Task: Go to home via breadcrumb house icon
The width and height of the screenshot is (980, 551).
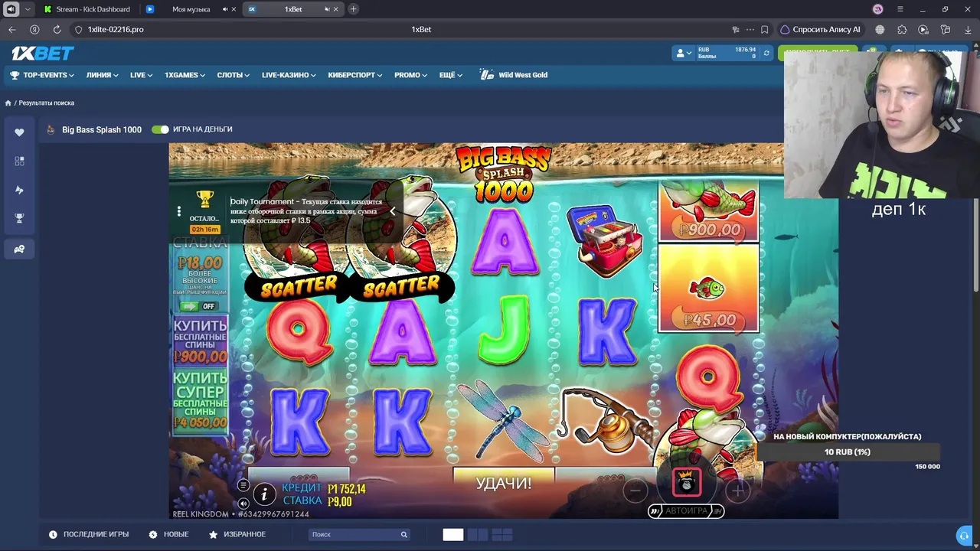Action: tap(8, 103)
